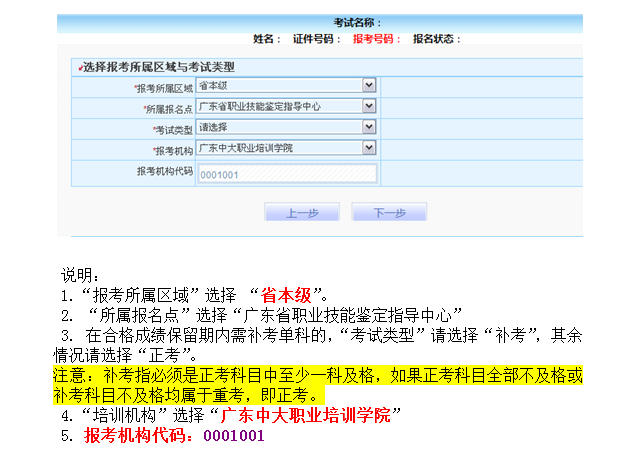Screen dimensions: 618x454
Task: Click the 选择报考所属区域与考试类型 section heading
Action: (157, 67)
